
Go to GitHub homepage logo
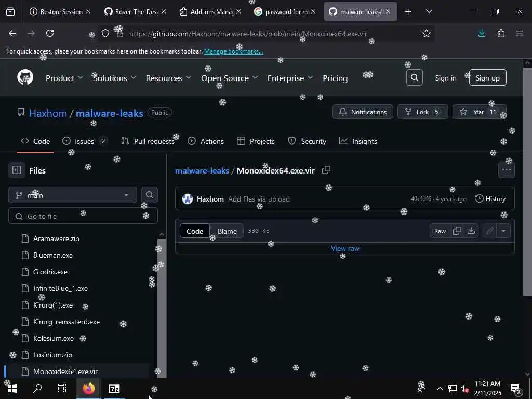(25, 77)
